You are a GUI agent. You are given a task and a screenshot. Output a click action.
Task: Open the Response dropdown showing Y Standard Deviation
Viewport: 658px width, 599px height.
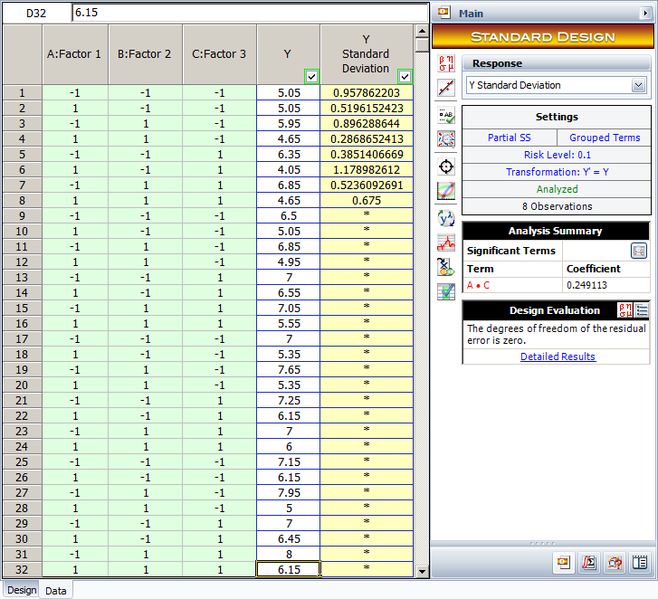pos(556,86)
